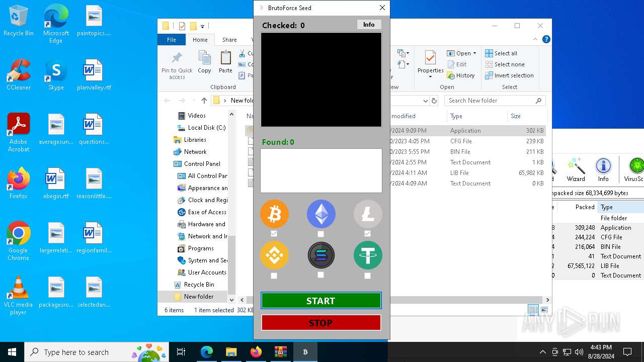Open Explorer Help question mark icon
This screenshot has height=362, width=644.
[546, 39]
